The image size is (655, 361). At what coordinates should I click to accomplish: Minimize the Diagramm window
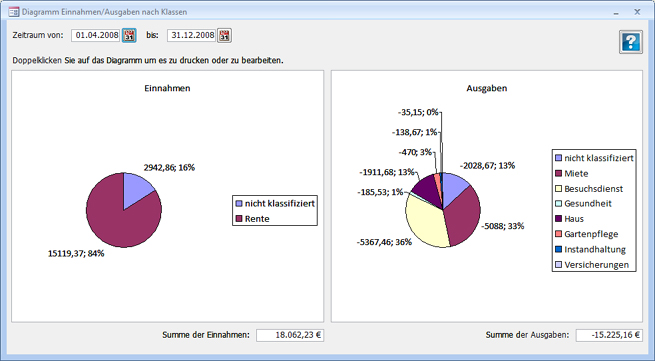click(x=616, y=13)
